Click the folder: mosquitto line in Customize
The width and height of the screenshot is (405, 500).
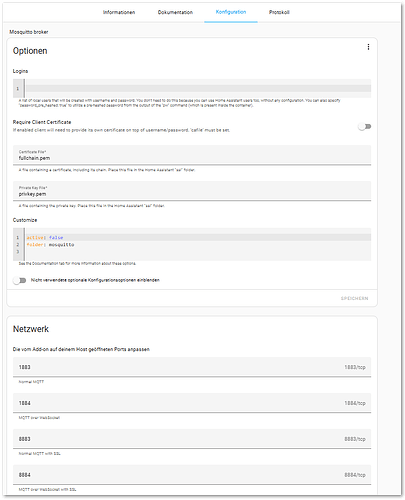point(198,245)
